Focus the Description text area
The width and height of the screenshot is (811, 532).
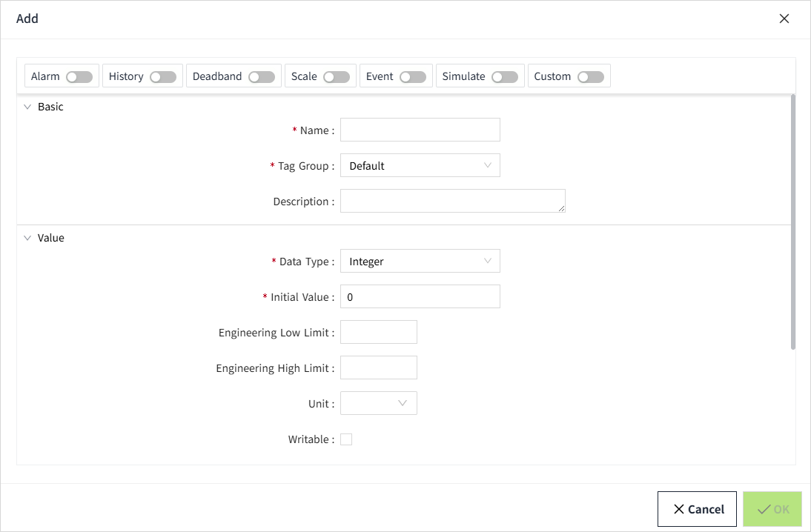point(452,201)
